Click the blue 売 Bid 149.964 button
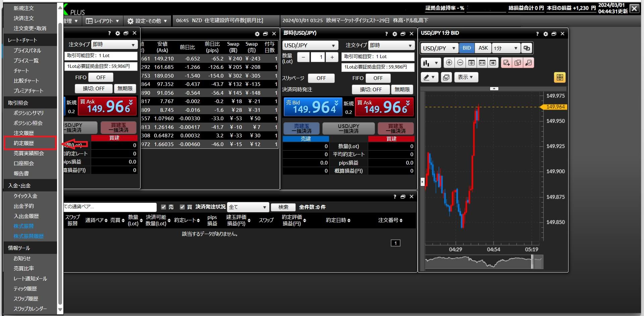 [x=313, y=107]
